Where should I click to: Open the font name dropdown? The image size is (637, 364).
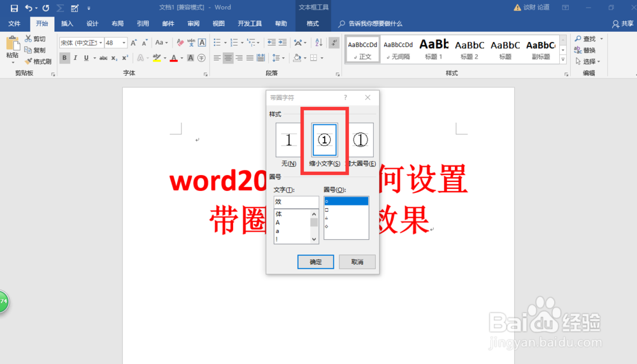[101, 43]
